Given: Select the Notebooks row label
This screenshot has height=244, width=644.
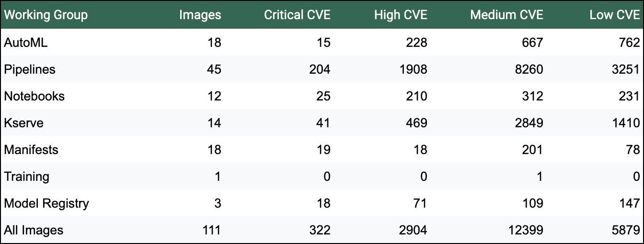Looking at the screenshot, I should tap(34, 96).
